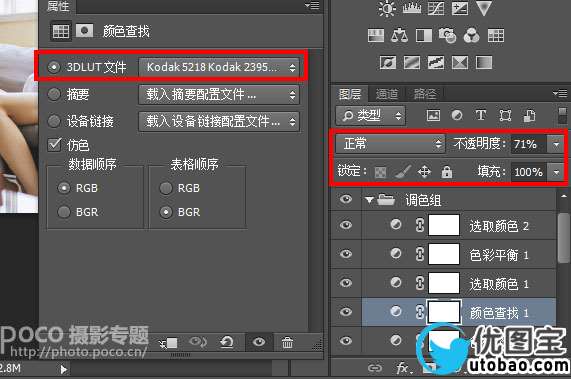Click lock all layer padlock icon
The width and height of the screenshot is (571, 379).
coord(447,171)
